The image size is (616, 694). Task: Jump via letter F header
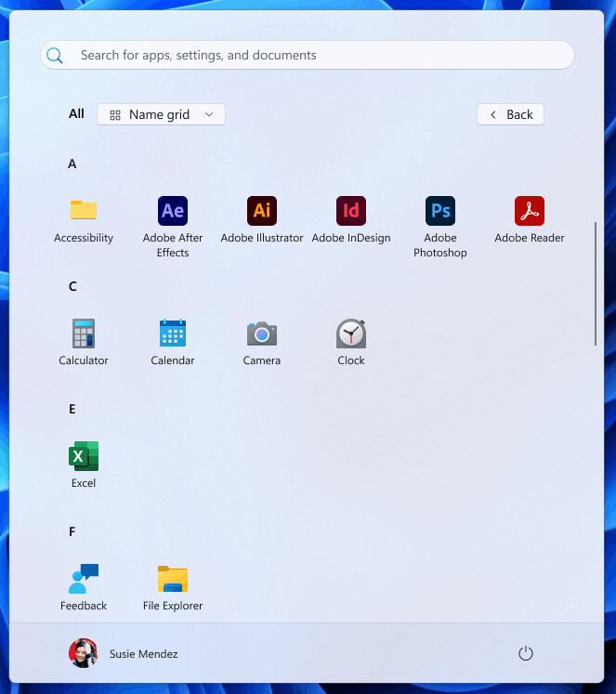(72, 531)
